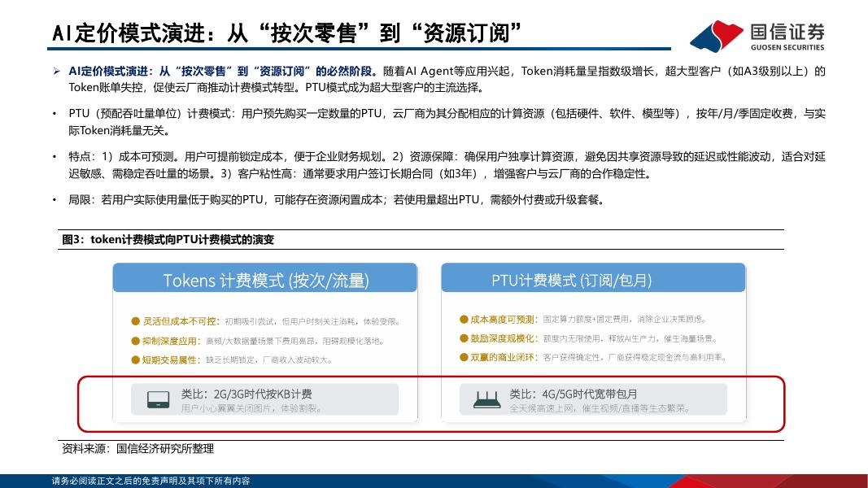Click the orange dot before 短期交易属性
This screenshot has height=488, width=868.
tap(135, 360)
